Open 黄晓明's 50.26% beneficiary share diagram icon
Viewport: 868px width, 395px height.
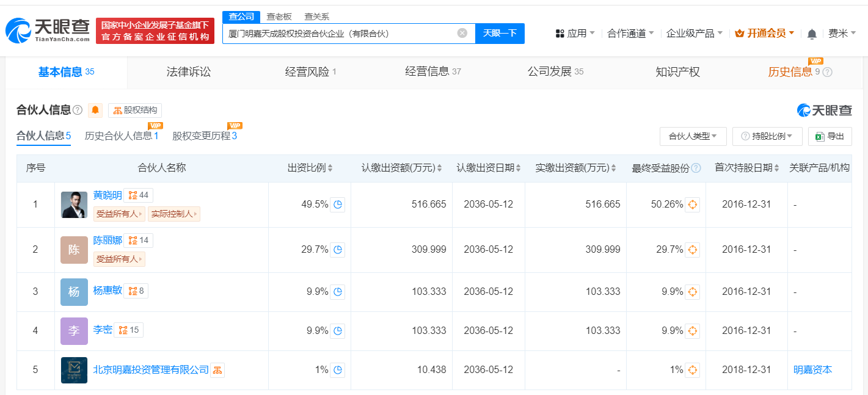tap(692, 204)
